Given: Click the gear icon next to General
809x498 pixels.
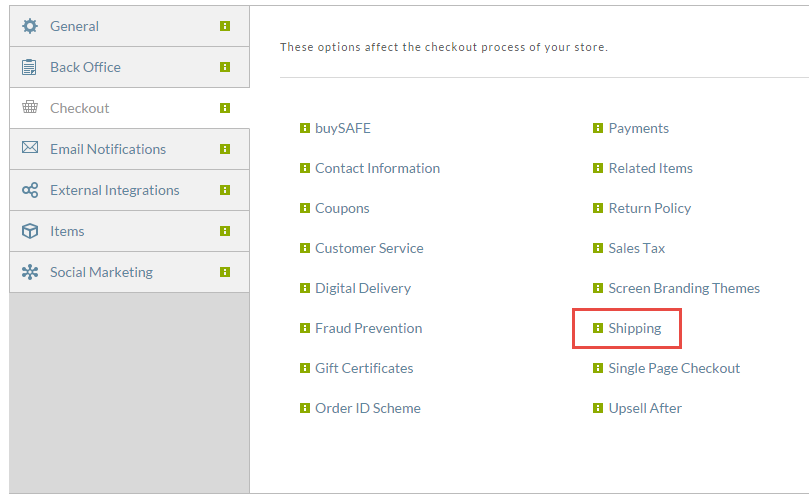Looking at the screenshot, I should pos(30,26).
